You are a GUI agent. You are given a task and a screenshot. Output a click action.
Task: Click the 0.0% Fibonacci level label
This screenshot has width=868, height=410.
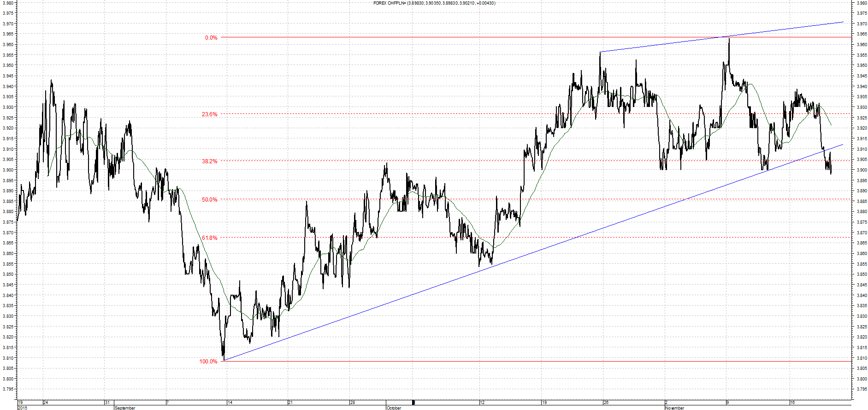(211, 38)
